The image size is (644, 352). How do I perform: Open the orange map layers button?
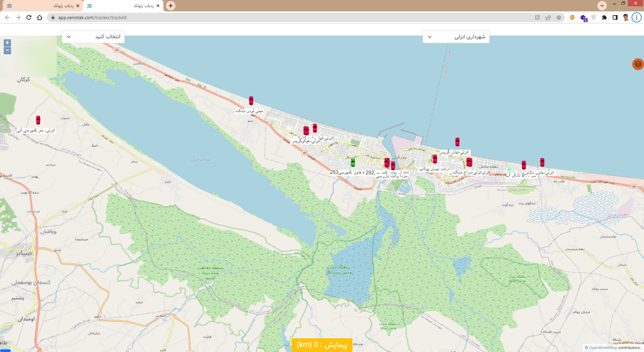638,64
